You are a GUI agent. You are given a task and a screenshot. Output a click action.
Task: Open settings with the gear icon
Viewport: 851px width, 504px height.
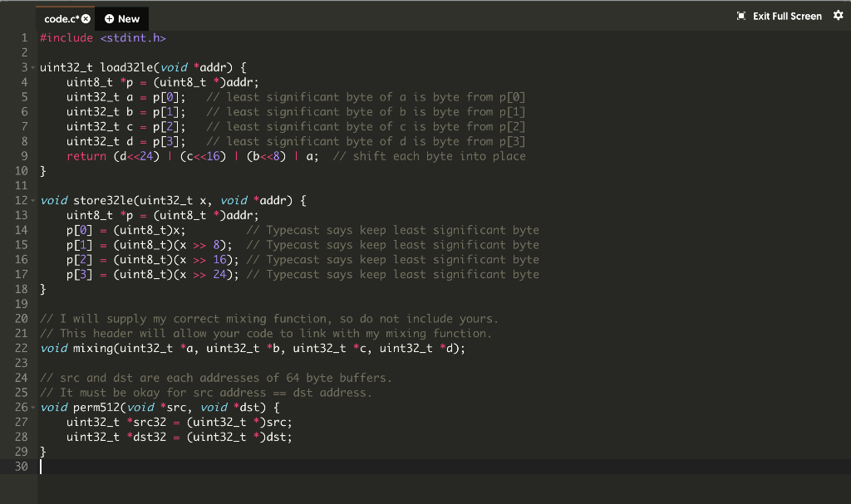[x=839, y=15]
